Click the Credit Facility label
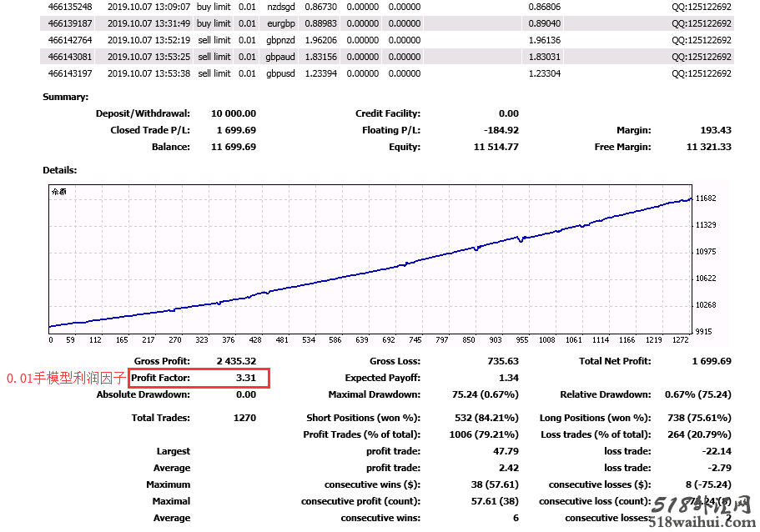 click(388, 113)
